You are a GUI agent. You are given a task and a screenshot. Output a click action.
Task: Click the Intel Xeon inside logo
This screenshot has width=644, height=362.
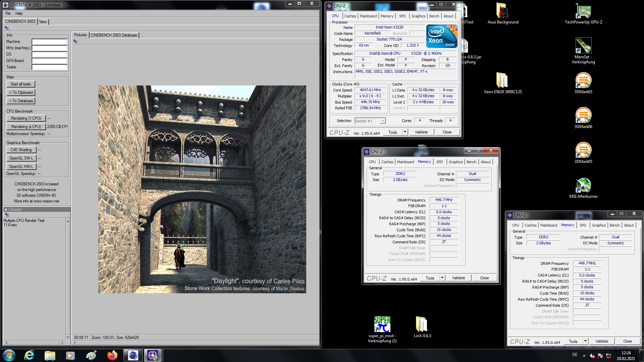442,36
